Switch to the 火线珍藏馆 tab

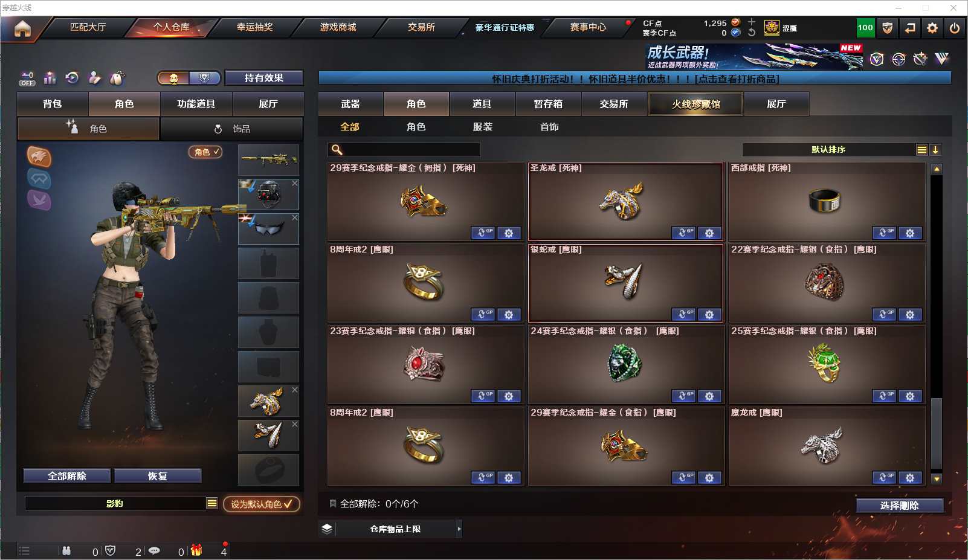point(696,104)
